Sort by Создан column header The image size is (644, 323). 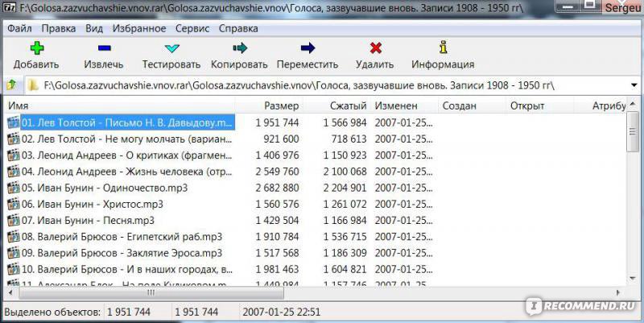point(472,106)
